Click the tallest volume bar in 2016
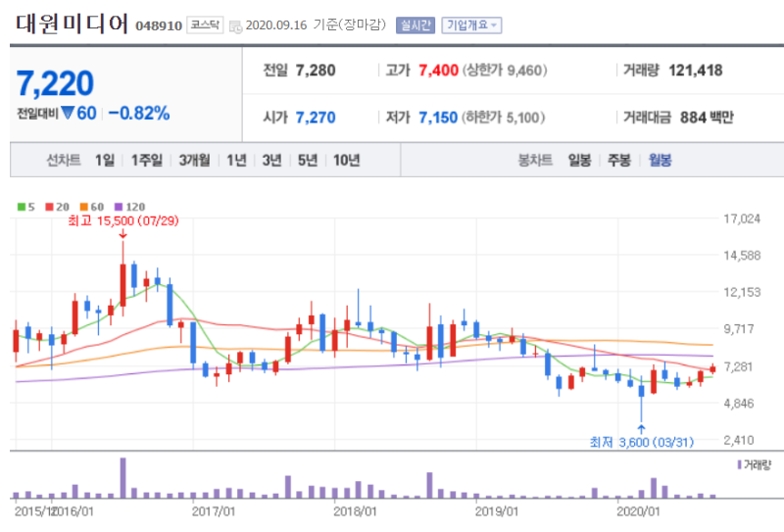The height and width of the screenshot is (532, 784). (123, 478)
